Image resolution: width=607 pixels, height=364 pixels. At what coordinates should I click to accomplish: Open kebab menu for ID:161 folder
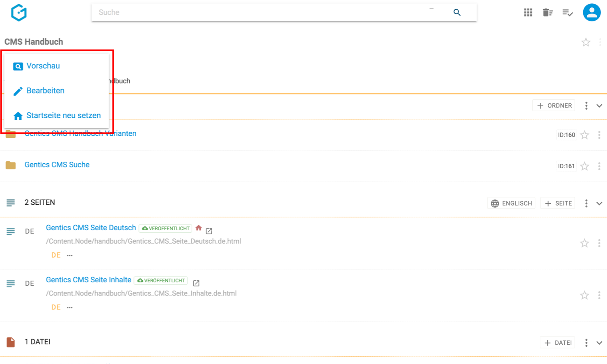click(599, 166)
